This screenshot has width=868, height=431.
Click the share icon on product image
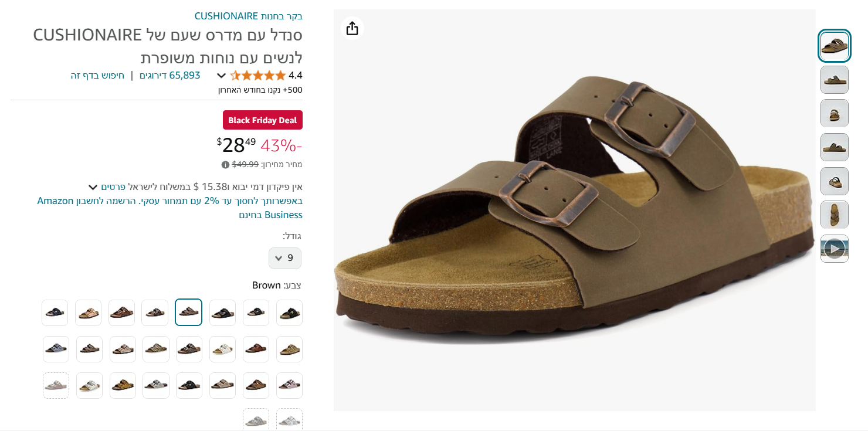[x=352, y=28]
